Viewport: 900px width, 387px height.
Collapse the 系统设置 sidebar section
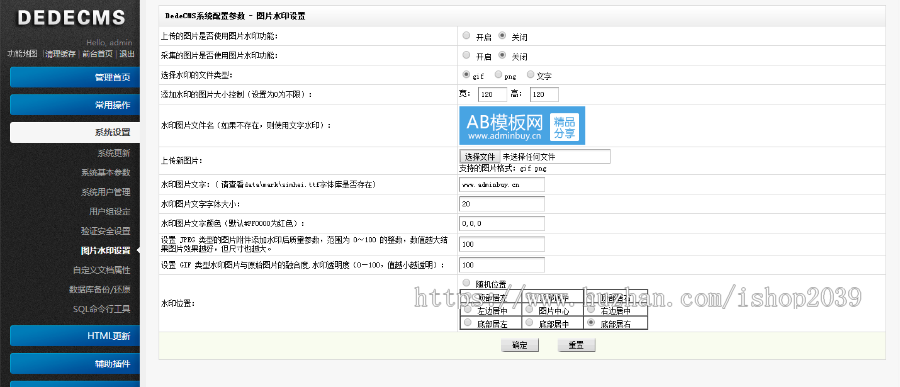[x=75, y=133]
